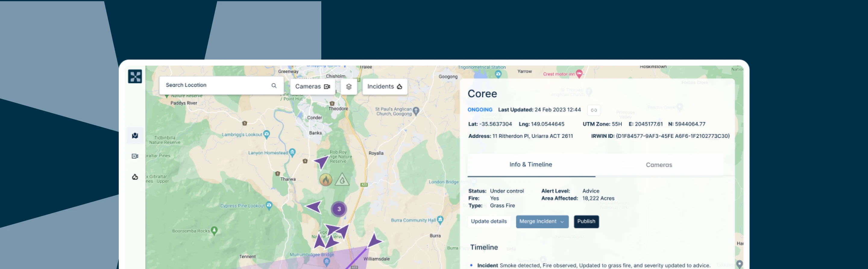The height and width of the screenshot is (269, 868).
Task: Open the incidents page from the sidebar
Action: (x=135, y=177)
